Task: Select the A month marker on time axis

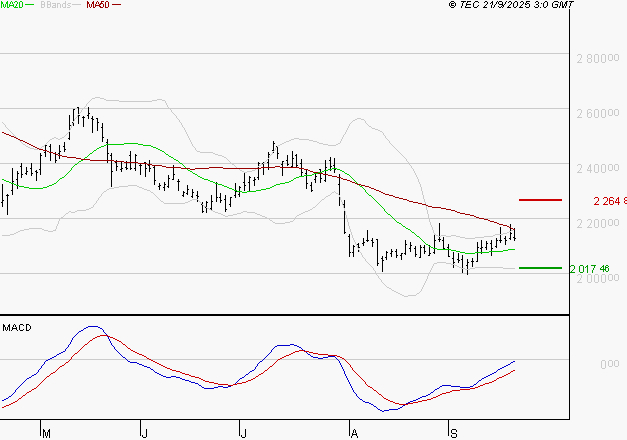Action: [x=353, y=433]
